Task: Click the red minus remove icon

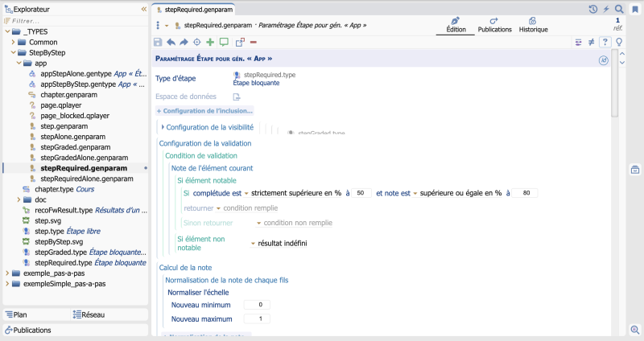Action: (254, 42)
